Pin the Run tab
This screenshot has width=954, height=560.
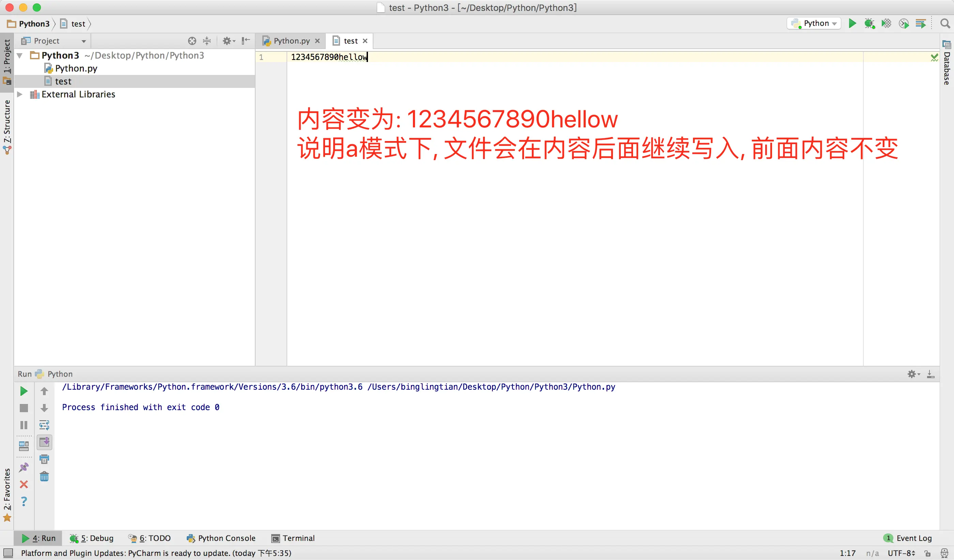point(24,467)
